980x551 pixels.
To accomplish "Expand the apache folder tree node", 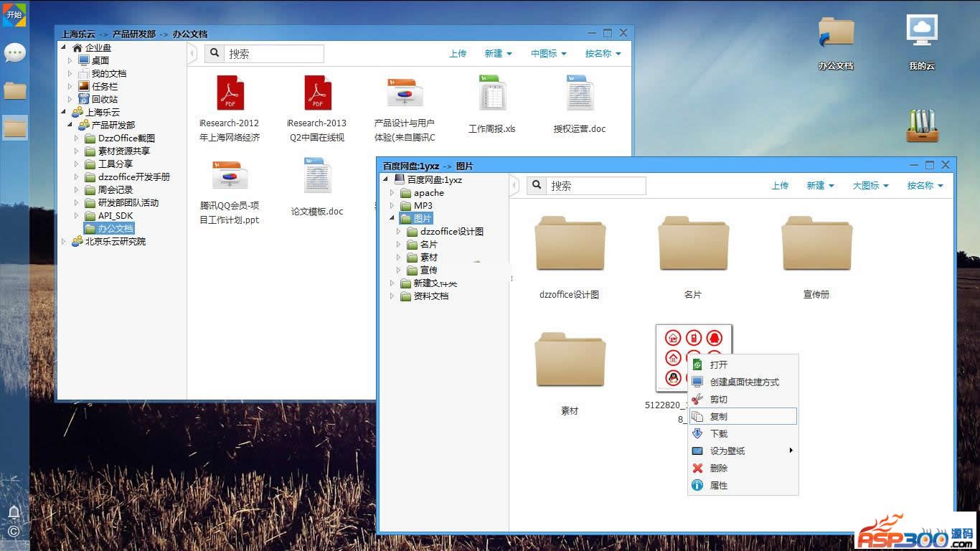I will click(392, 193).
